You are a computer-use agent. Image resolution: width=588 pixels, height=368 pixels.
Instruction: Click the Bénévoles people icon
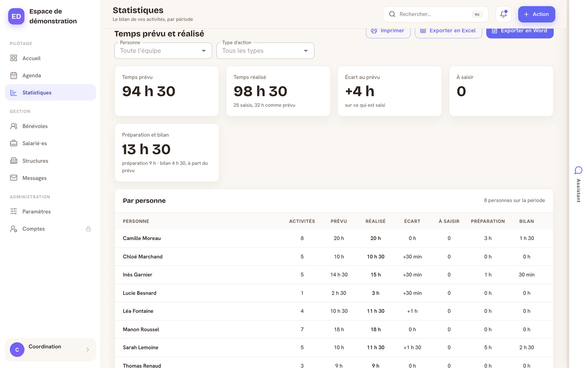pos(14,126)
